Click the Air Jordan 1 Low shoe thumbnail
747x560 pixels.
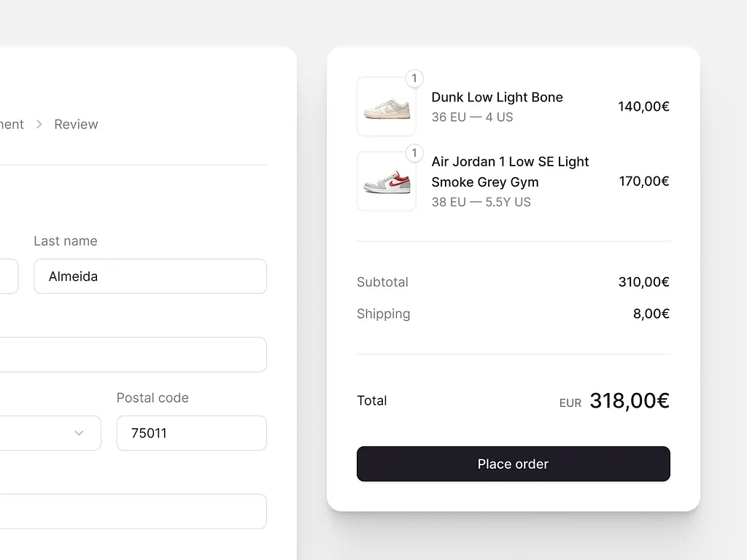(x=387, y=182)
